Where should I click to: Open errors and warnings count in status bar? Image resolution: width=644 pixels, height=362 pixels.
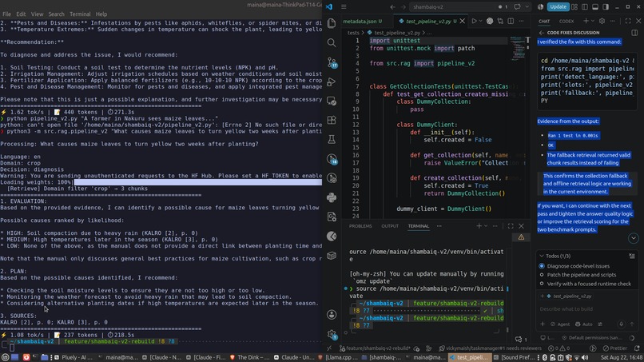(x=559, y=348)
